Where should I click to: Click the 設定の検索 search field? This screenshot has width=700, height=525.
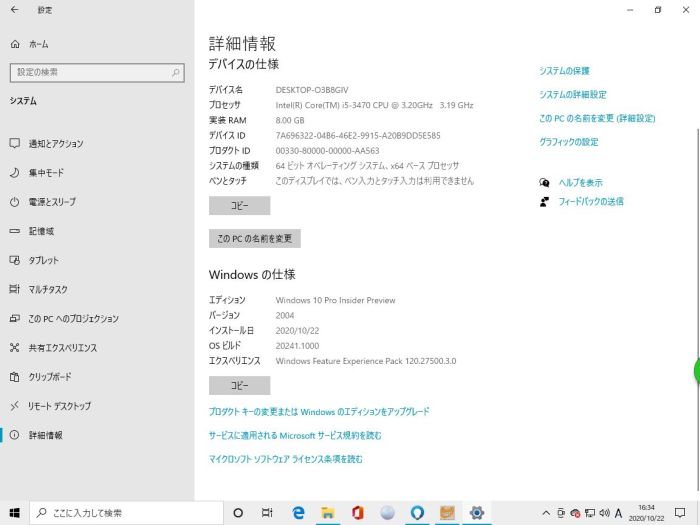[96, 72]
